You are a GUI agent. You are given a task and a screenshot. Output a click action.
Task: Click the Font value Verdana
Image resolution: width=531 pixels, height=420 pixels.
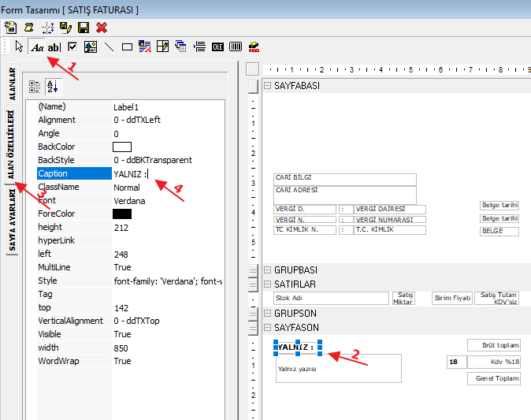129,201
